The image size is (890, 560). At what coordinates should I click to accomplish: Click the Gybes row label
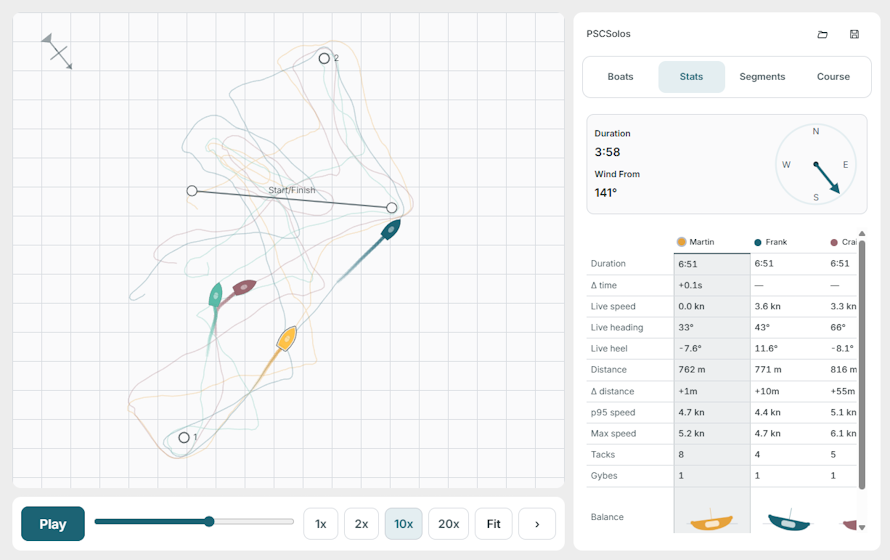[604, 475]
